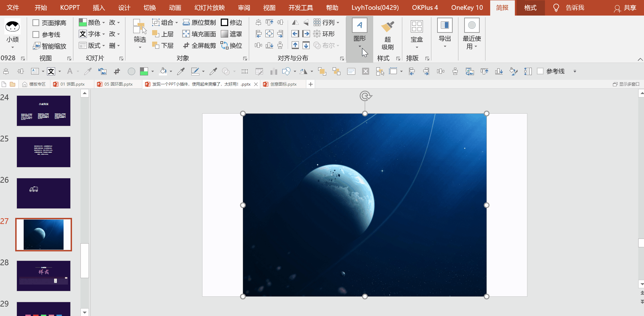Image resolution: width=644 pixels, height=316 pixels.
Task: Click the 环形 circular arrange icon
Action: click(x=317, y=34)
